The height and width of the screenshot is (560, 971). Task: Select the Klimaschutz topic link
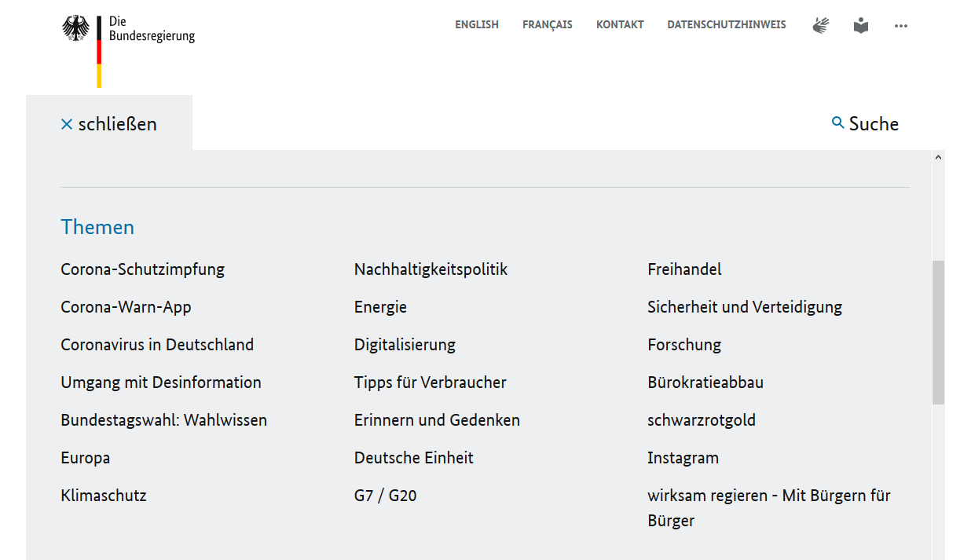[104, 496]
